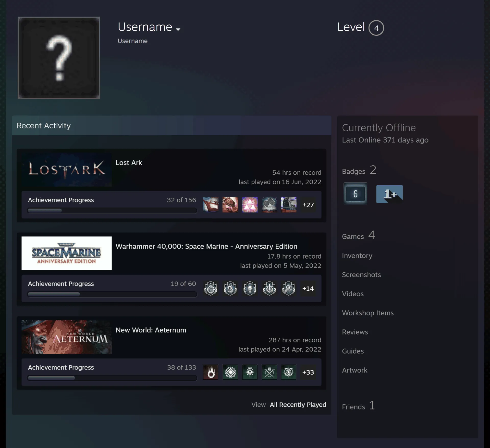Open the Guides link

tap(353, 351)
